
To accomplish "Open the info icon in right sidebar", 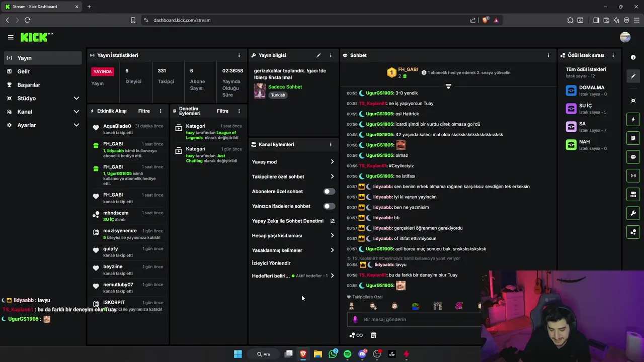I will tap(633, 57).
